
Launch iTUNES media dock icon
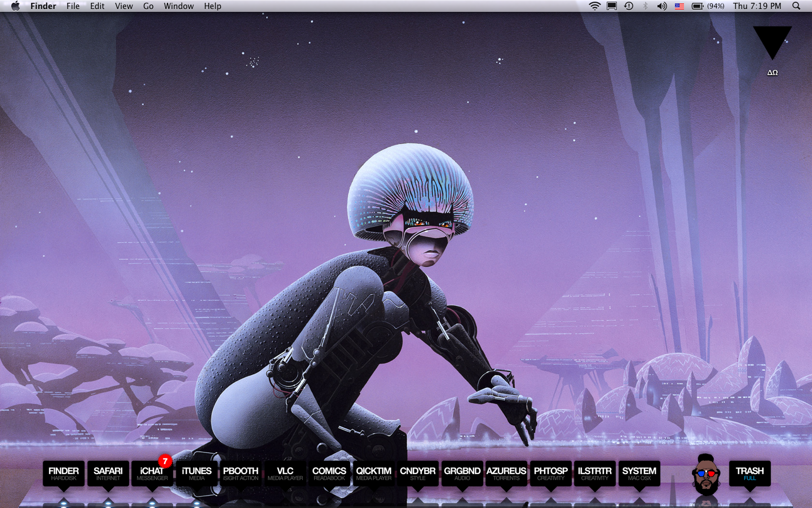(196, 474)
